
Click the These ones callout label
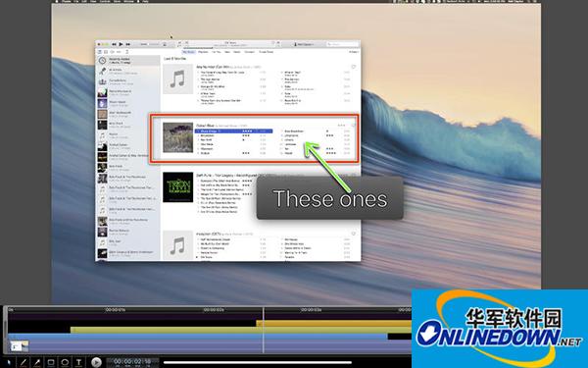click(x=330, y=198)
